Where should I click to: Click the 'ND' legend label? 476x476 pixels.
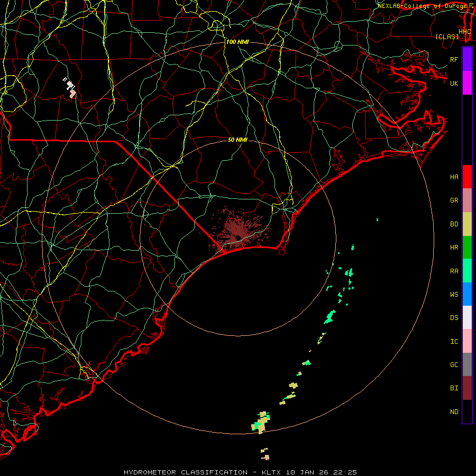[x=454, y=411]
